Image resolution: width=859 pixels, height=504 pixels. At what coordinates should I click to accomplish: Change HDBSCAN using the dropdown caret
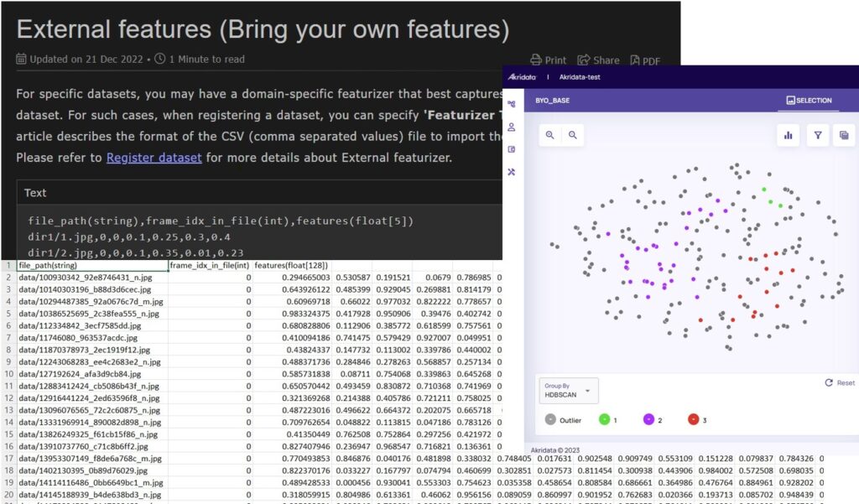587,391
